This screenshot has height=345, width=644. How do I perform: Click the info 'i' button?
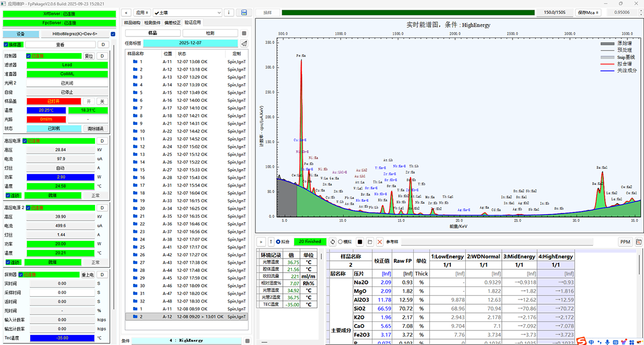[229, 12]
